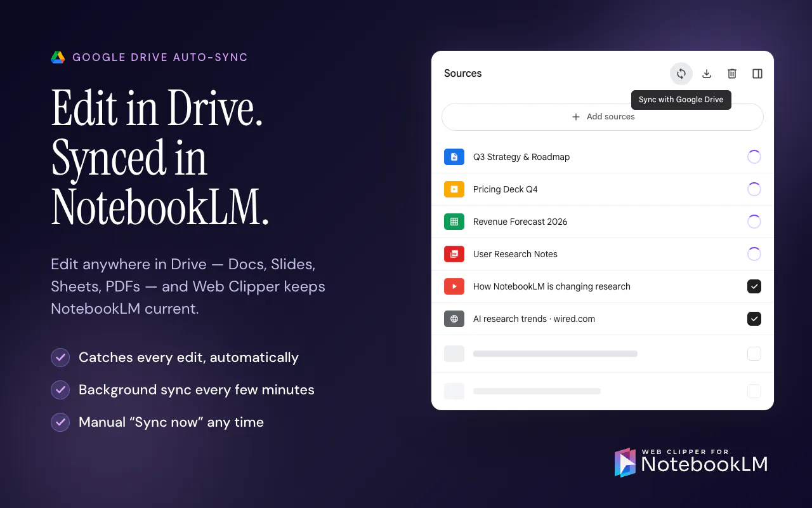Click the Revenue Forecast 2026 syncing spinner

(x=754, y=222)
